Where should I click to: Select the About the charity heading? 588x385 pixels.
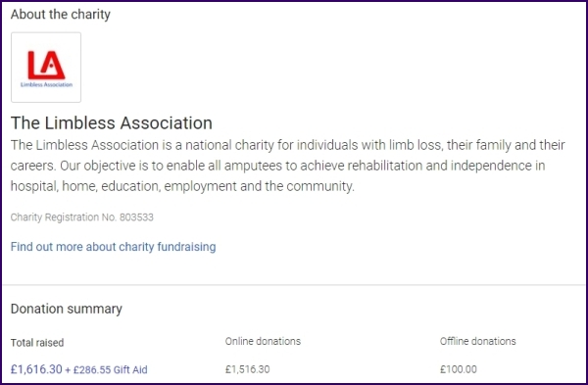(x=61, y=15)
